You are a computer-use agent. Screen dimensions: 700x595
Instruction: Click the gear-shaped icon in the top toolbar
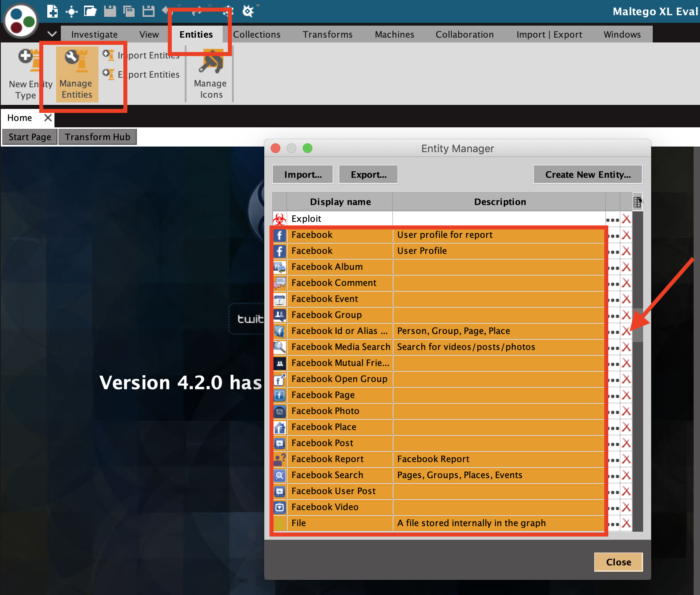coord(248,11)
